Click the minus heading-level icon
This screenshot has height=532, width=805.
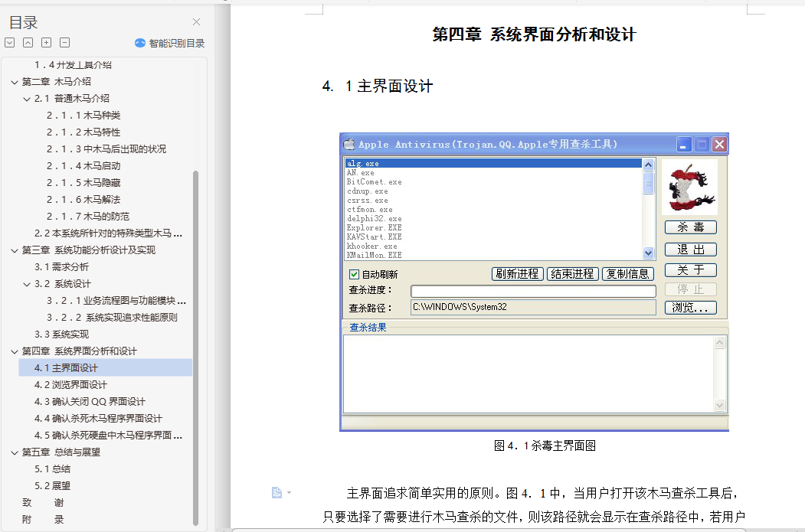pyautogui.click(x=64, y=43)
